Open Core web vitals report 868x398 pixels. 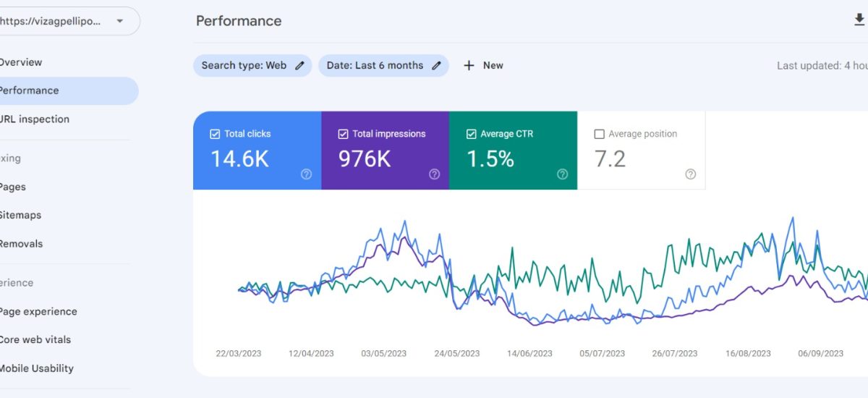tap(35, 340)
